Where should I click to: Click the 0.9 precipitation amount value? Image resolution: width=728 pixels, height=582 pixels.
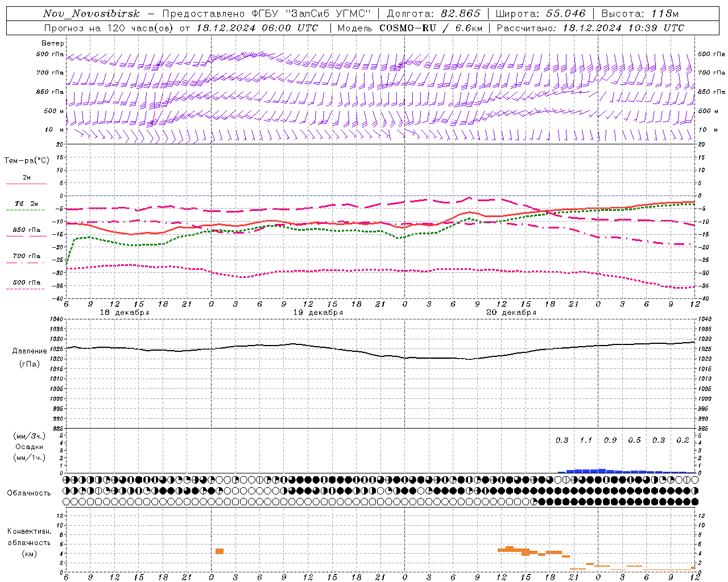coord(610,440)
